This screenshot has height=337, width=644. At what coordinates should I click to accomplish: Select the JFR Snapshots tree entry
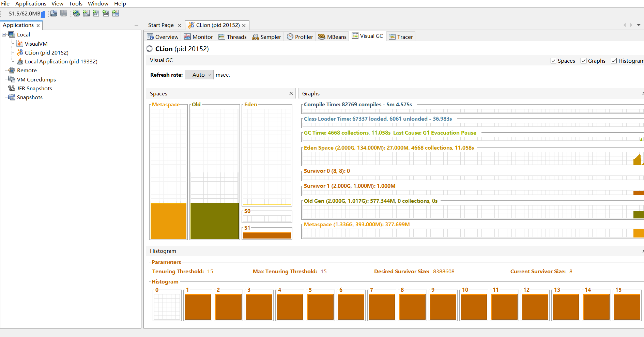coord(34,88)
